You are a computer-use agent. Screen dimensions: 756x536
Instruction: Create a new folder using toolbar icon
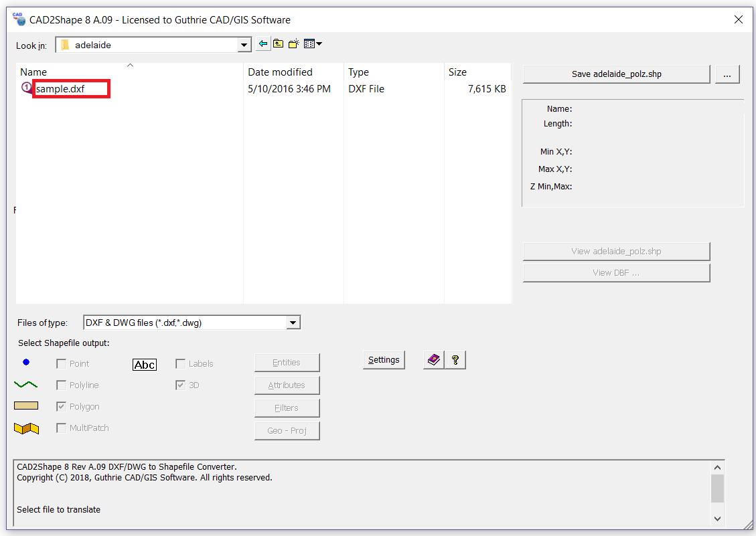(293, 44)
